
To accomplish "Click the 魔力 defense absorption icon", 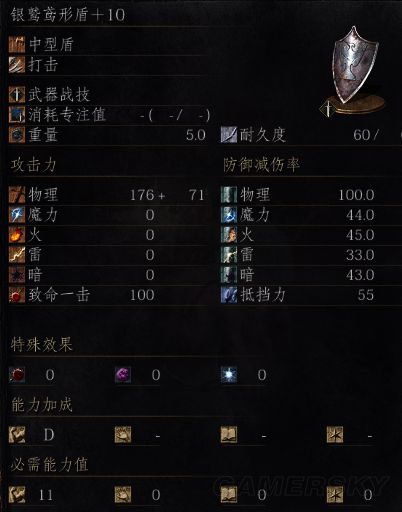I will tap(229, 215).
